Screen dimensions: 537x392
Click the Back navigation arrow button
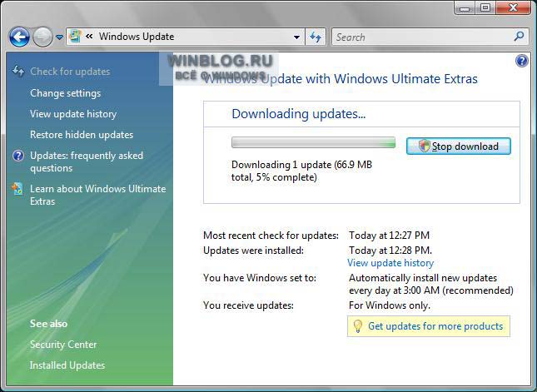(x=19, y=37)
